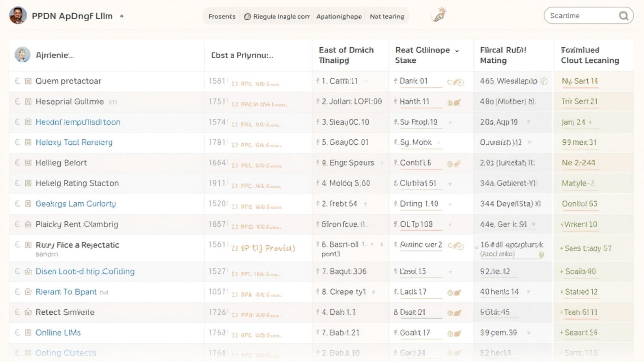This screenshot has width=644, height=362.
Task: Click the search magnifier icon
Action: click(623, 15)
